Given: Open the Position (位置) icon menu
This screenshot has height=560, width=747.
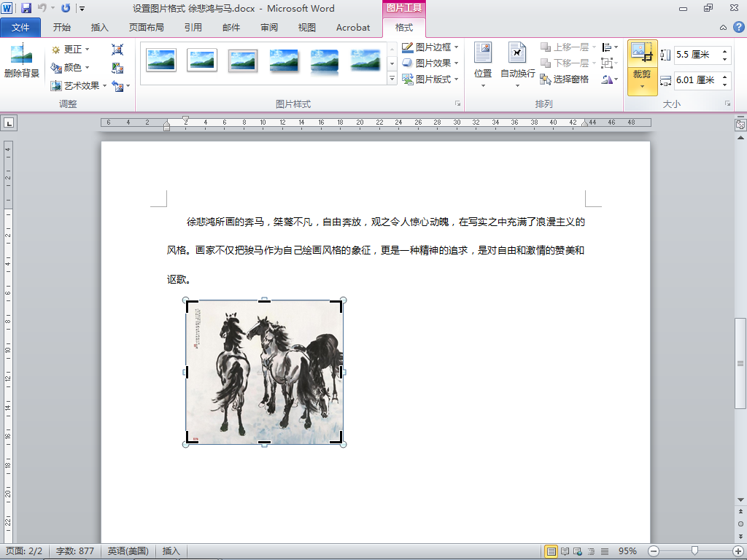Looking at the screenshot, I should coord(483,65).
